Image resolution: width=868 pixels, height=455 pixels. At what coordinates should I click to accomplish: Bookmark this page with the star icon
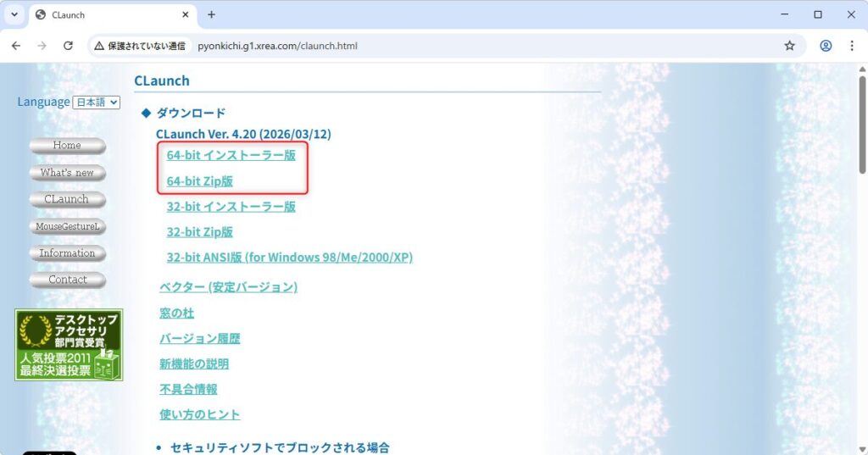point(789,46)
